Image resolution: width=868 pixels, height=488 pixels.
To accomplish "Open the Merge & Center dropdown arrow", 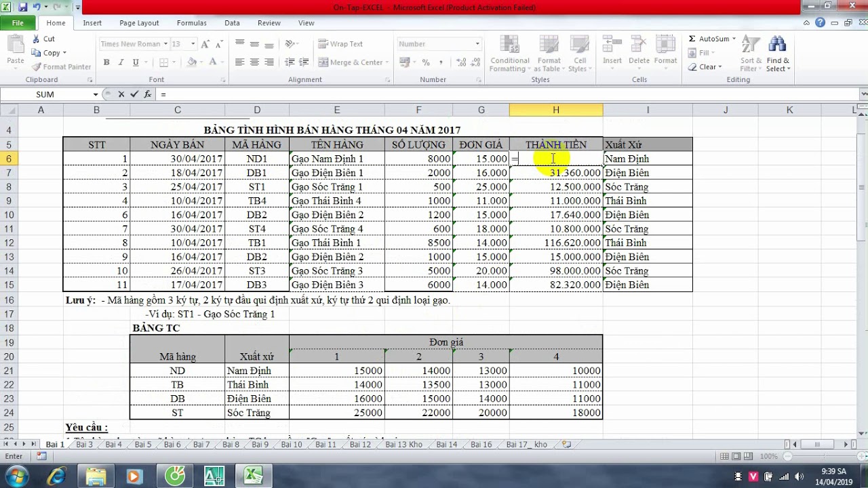I will click(389, 62).
